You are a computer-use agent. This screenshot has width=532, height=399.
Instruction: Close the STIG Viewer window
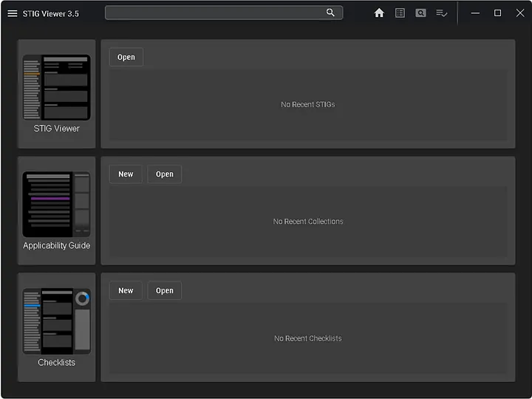(x=520, y=13)
